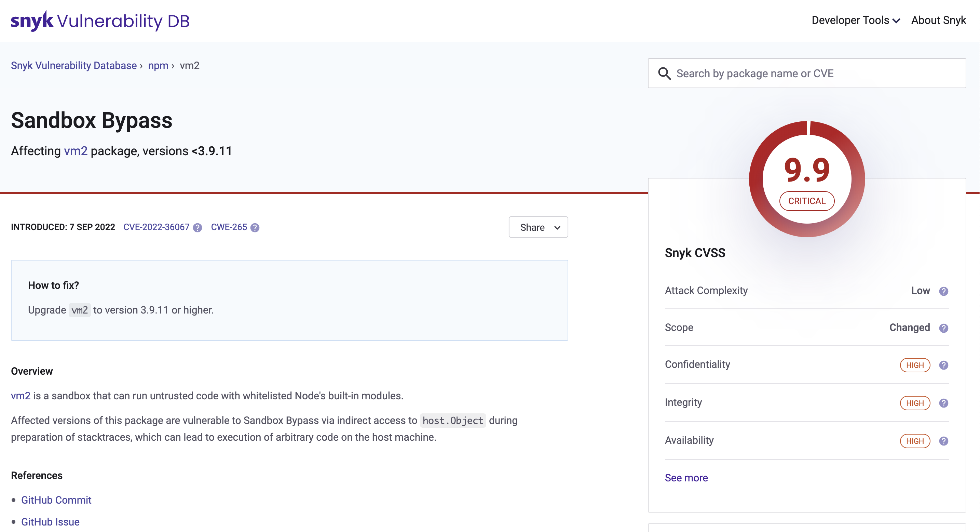Click the search magnifier icon
Viewport: 980px width, 532px height.
pyautogui.click(x=664, y=74)
